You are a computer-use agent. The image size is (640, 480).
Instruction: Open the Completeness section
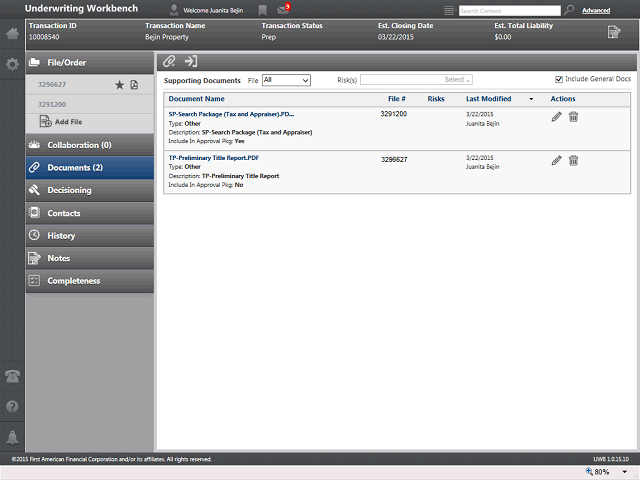90,281
